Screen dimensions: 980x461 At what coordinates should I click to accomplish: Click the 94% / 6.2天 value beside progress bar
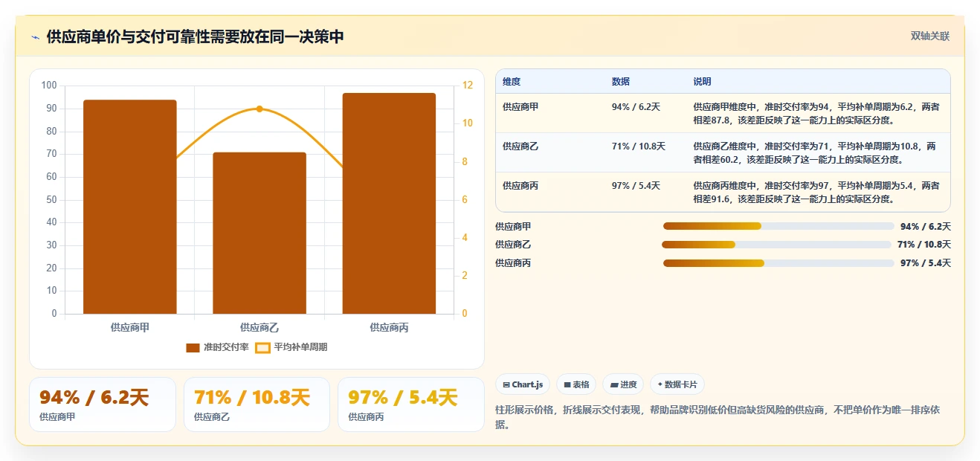pyautogui.click(x=926, y=227)
